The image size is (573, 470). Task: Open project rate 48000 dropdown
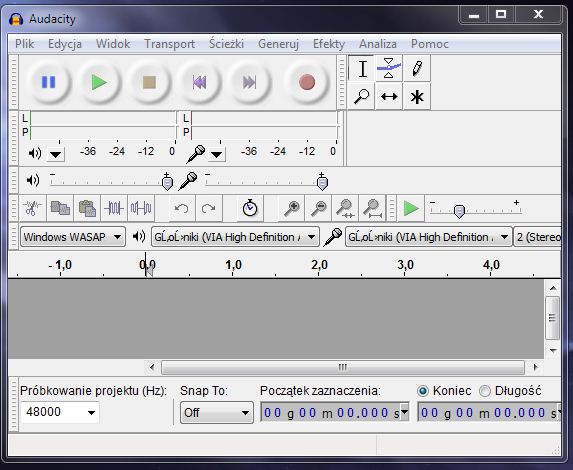[x=91, y=413]
